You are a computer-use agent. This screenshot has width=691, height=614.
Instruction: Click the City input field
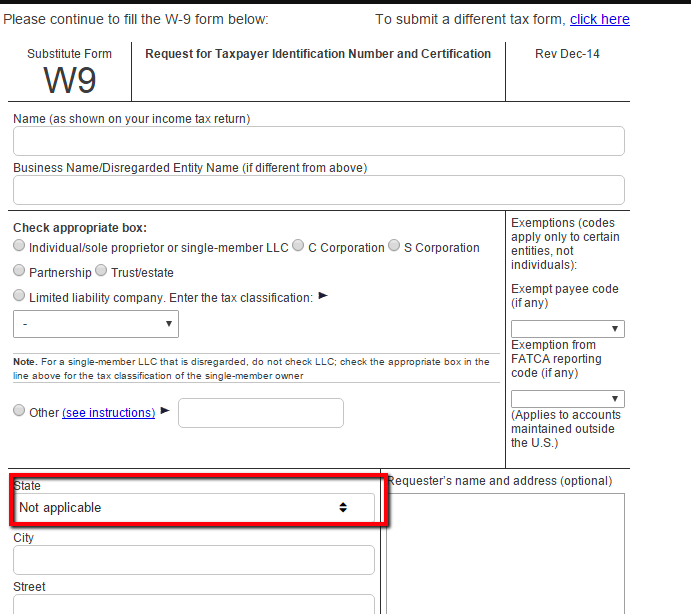click(x=194, y=560)
